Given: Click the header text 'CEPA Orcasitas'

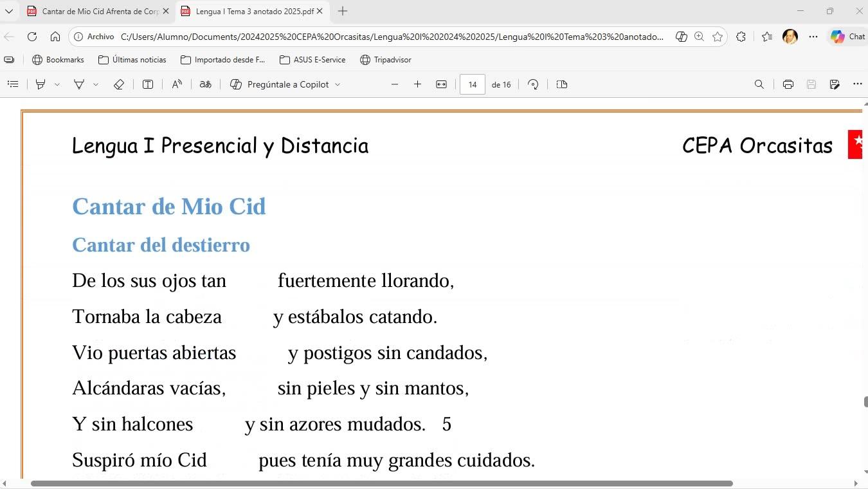Looking at the screenshot, I should point(757,145).
